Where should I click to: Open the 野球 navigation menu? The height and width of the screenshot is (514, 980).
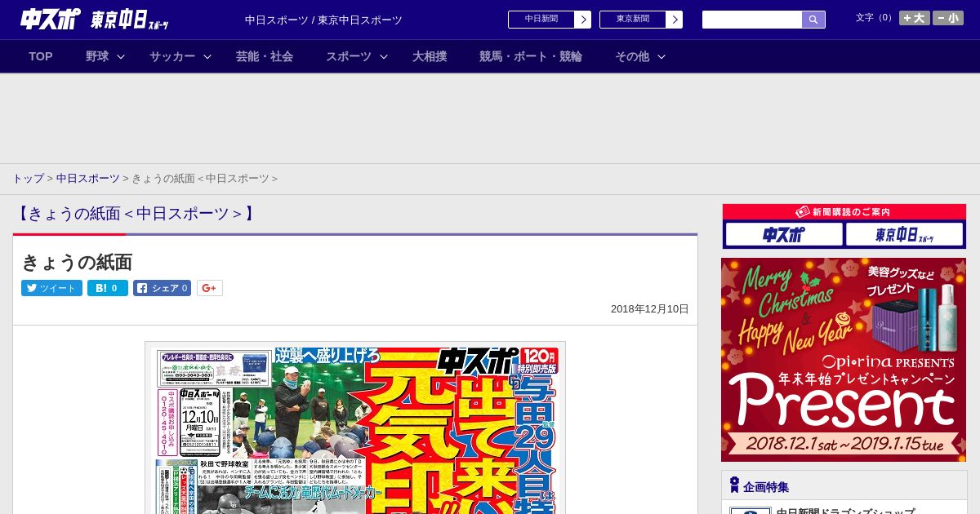pos(97,56)
